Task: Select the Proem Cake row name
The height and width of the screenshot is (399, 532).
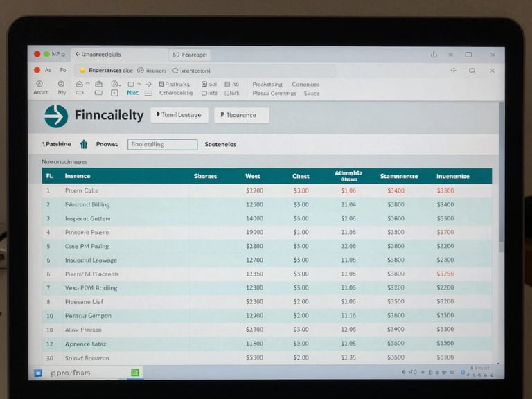Action: [82, 190]
